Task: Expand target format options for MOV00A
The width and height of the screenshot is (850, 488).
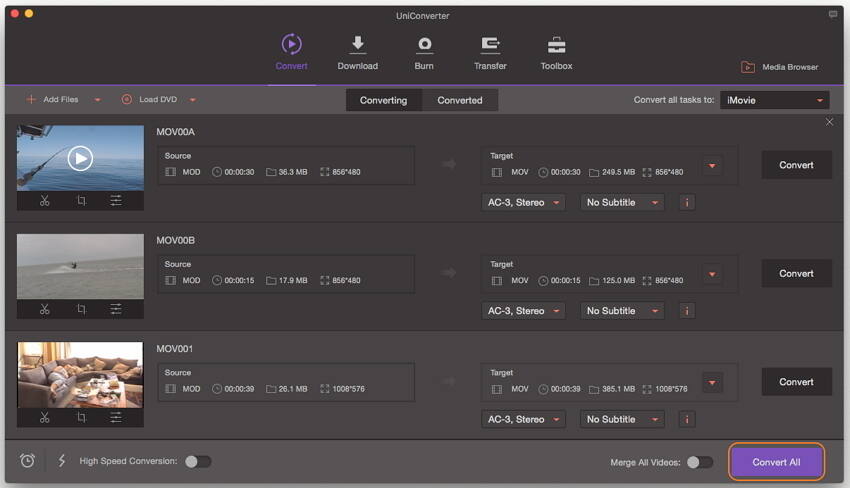Action: pos(712,166)
